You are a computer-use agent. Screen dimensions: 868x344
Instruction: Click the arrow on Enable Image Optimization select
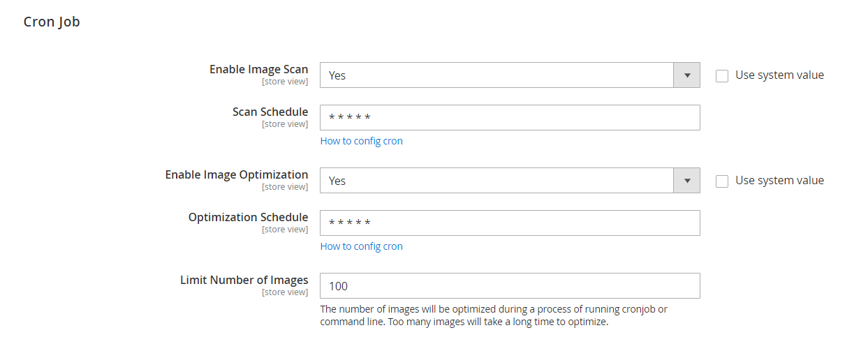coord(686,181)
